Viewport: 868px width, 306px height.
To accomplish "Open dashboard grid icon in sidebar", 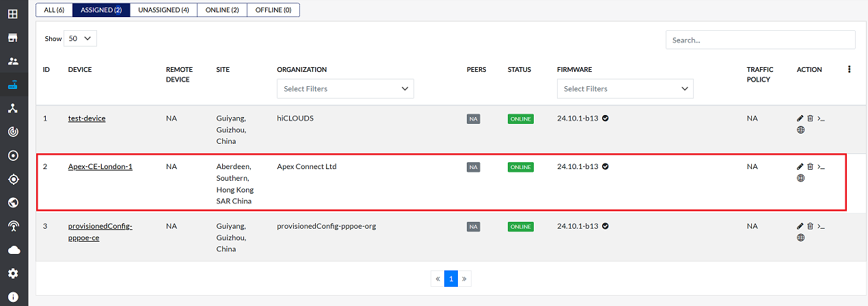I will pos(13,14).
